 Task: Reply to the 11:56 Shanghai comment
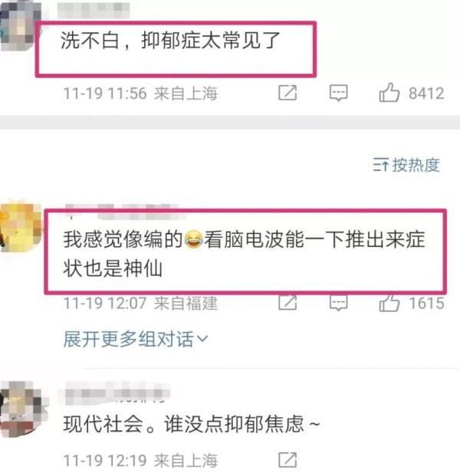(339, 93)
